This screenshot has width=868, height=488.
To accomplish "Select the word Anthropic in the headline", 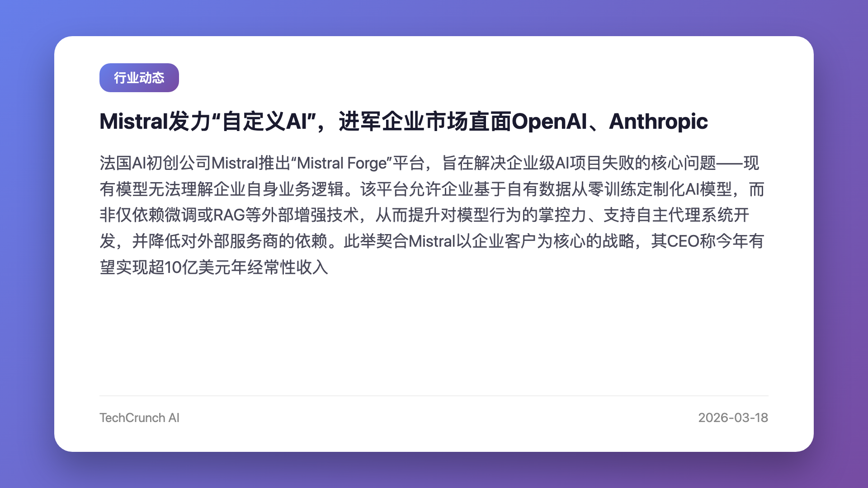I will click(x=658, y=121).
